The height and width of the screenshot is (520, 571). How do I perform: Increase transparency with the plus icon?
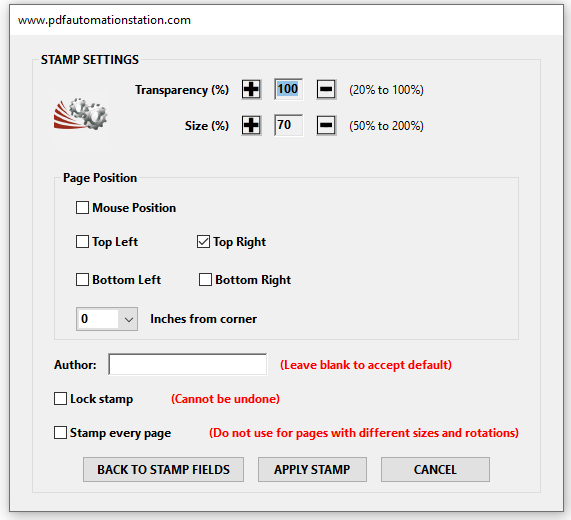(x=251, y=89)
